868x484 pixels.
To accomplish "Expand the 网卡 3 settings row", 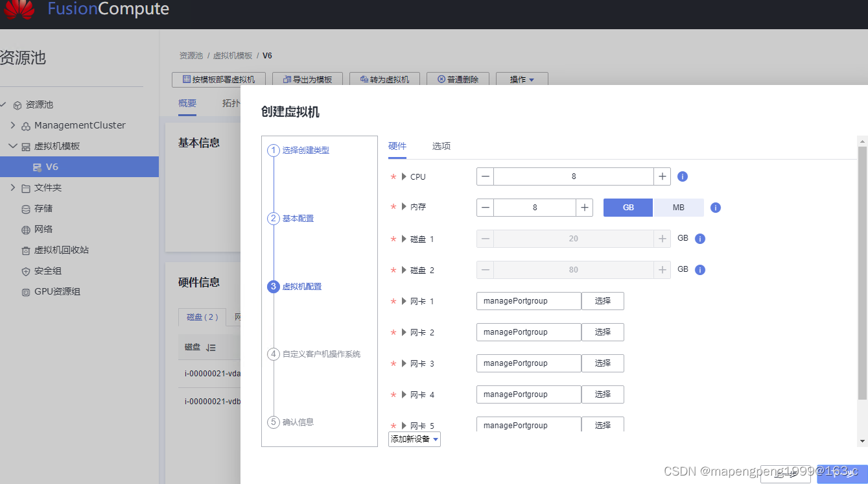I will (x=405, y=363).
